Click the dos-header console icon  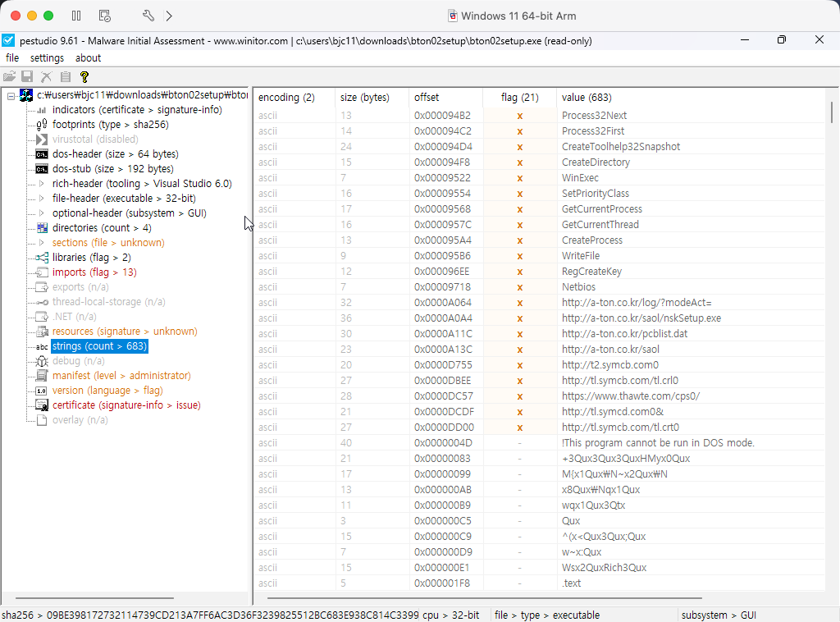pos(42,154)
